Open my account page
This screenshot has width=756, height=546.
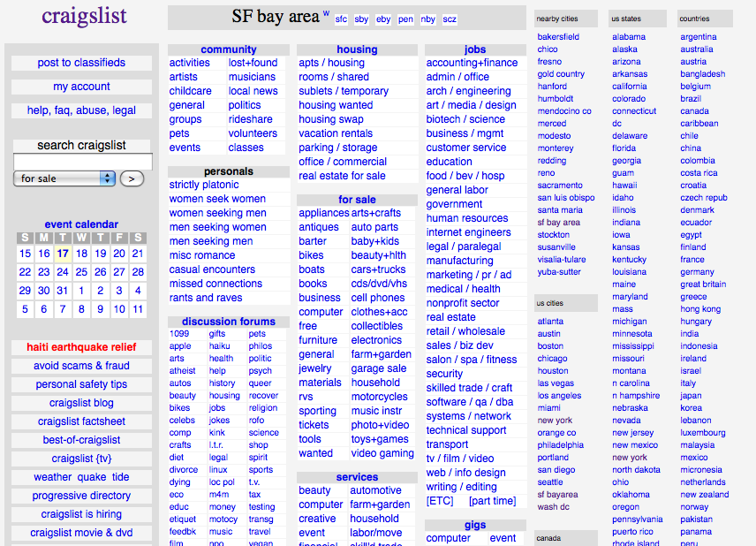[x=81, y=87]
